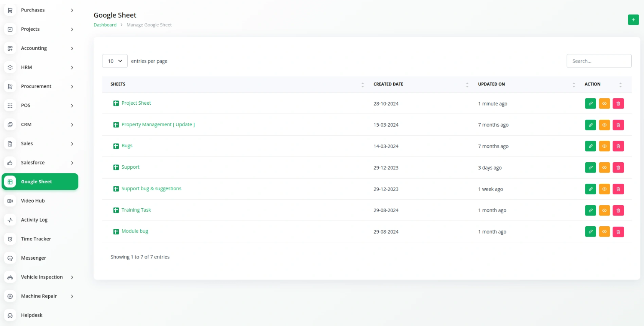Open link for Property Management row
The width and height of the screenshot is (644, 326).
[x=590, y=125]
